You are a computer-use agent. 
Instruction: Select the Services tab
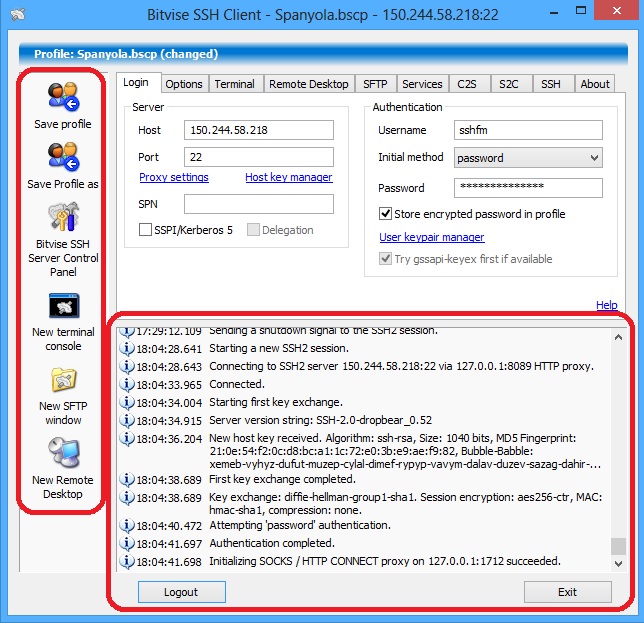point(422,84)
